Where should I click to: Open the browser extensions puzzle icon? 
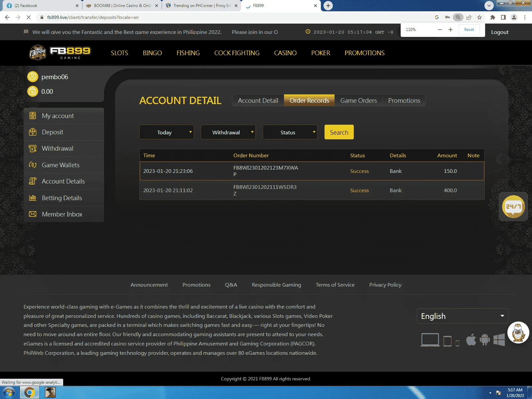coord(493,17)
